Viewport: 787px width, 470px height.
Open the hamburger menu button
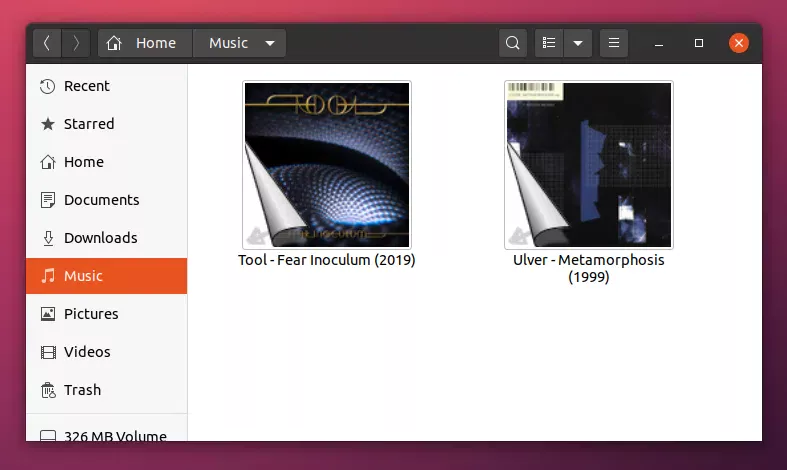click(x=614, y=43)
